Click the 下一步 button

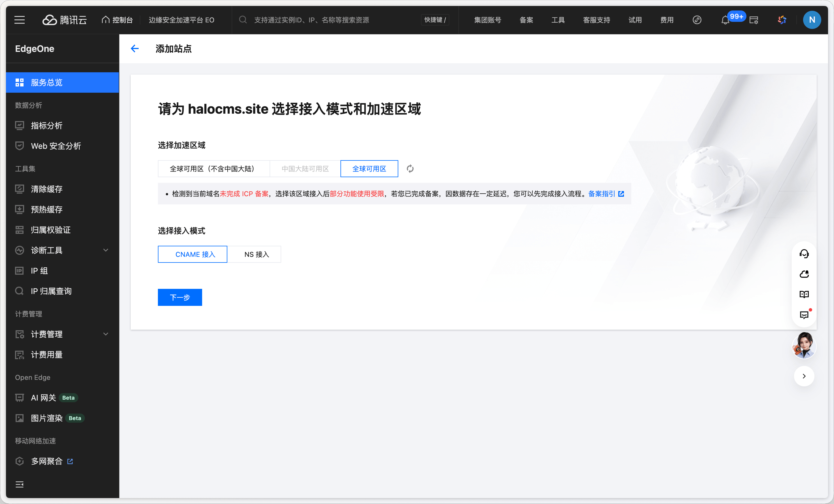pos(180,297)
